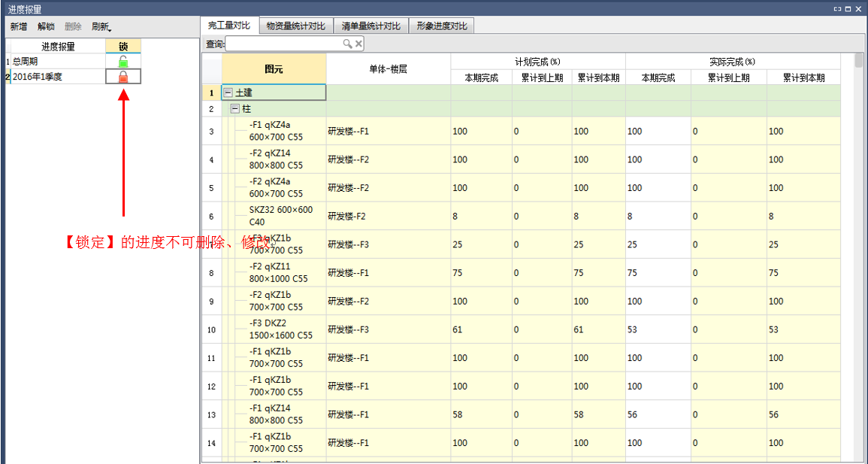Click row number 1 header in table

(x=211, y=92)
